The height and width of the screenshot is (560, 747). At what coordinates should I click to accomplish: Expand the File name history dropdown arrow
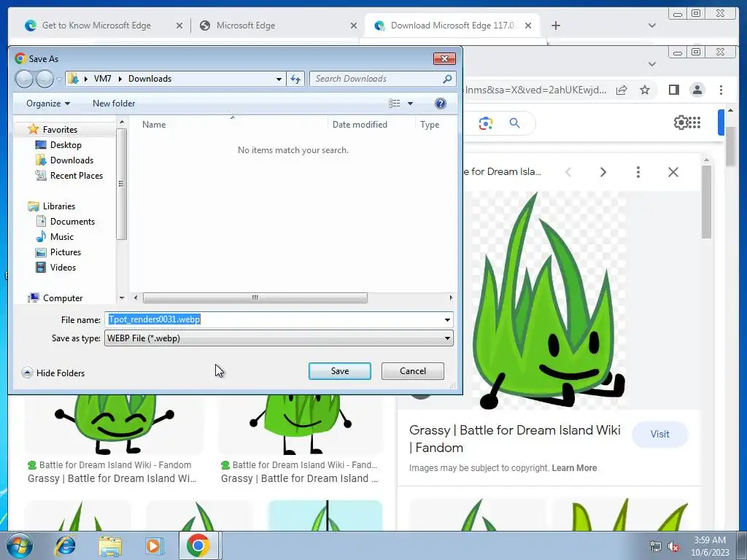[x=447, y=319]
